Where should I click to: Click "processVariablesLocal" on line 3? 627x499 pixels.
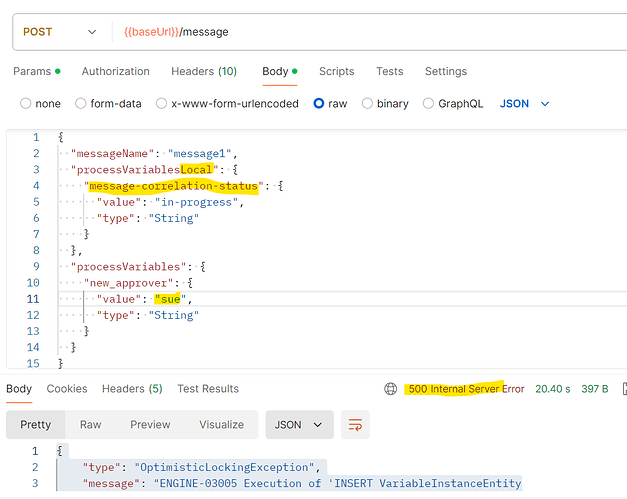point(145,170)
